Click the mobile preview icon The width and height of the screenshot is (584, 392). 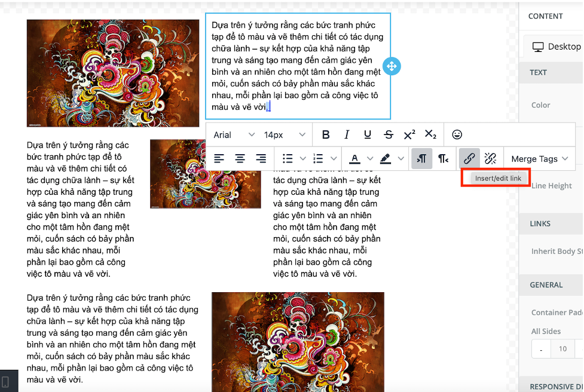coord(5,382)
